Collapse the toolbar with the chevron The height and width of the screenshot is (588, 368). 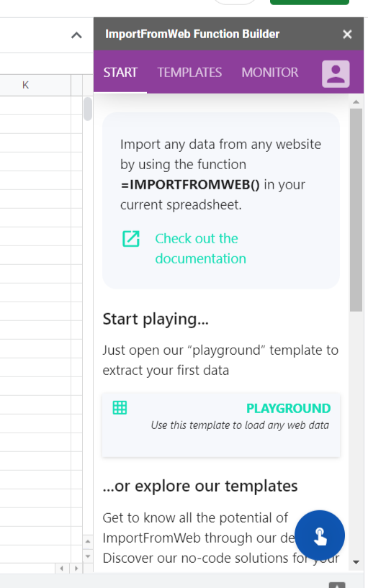pyautogui.click(x=76, y=35)
